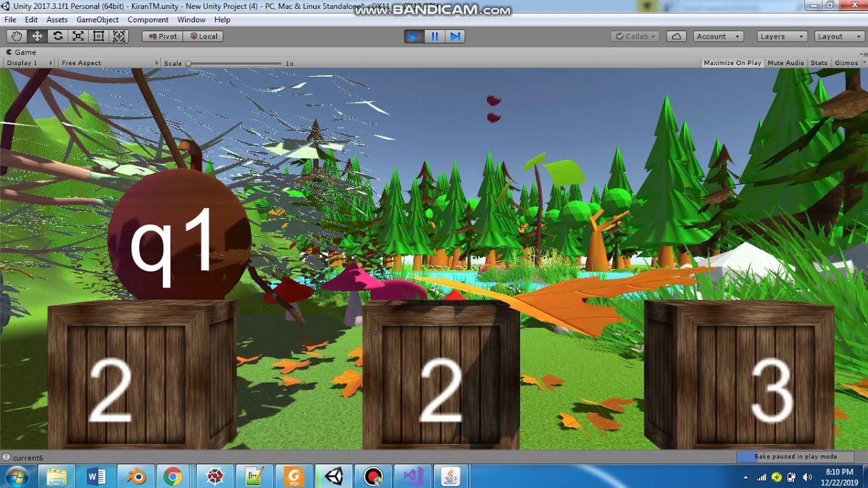Toggle Local/Global handle rotation

[203, 36]
